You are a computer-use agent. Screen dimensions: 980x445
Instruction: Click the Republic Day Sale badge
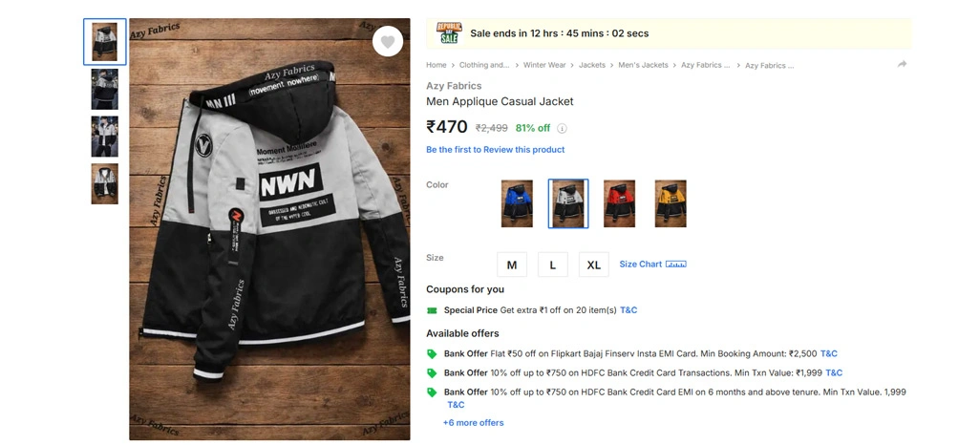(448, 33)
